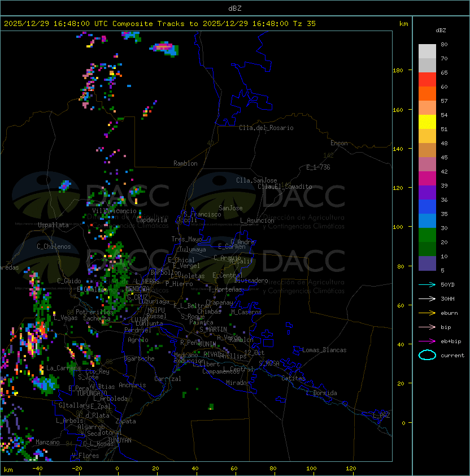Select the light blue swatch in dBZ legend
This screenshot has height=476, width=470.
point(427,220)
